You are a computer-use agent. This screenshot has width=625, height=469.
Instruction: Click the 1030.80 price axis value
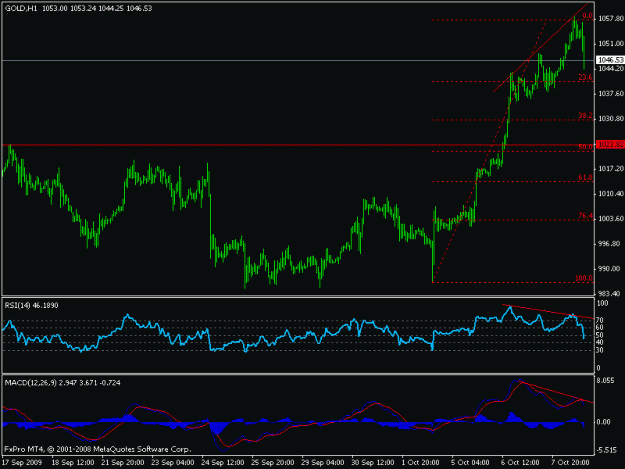click(x=611, y=119)
